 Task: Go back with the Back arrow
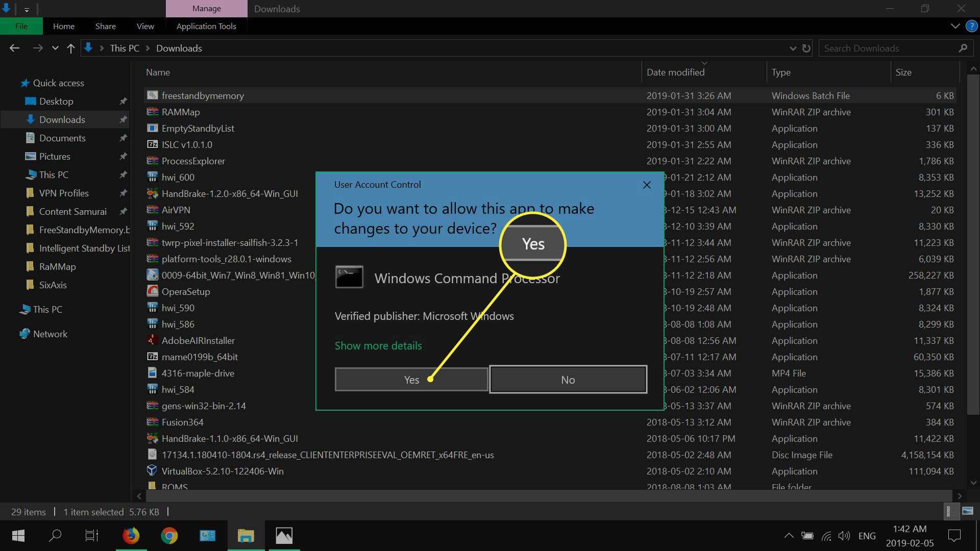[15, 48]
